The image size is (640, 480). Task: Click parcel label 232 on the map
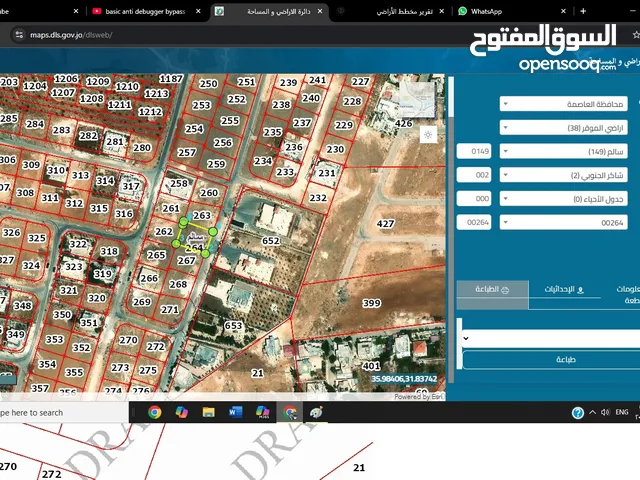[318, 198]
